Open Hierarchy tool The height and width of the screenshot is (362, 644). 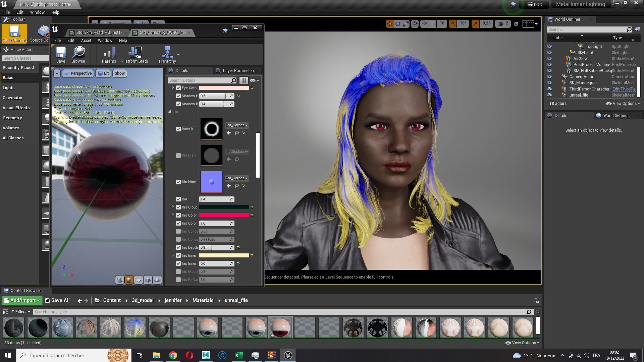pyautogui.click(x=167, y=55)
